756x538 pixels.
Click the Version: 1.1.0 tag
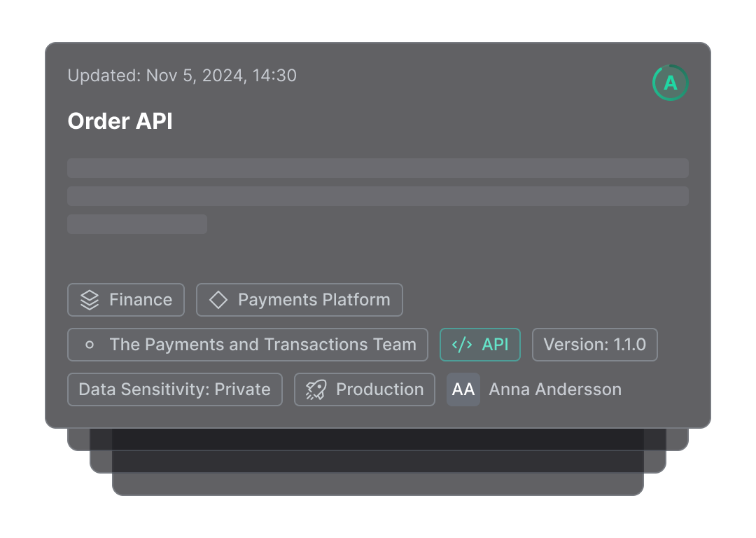pos(594,345)
